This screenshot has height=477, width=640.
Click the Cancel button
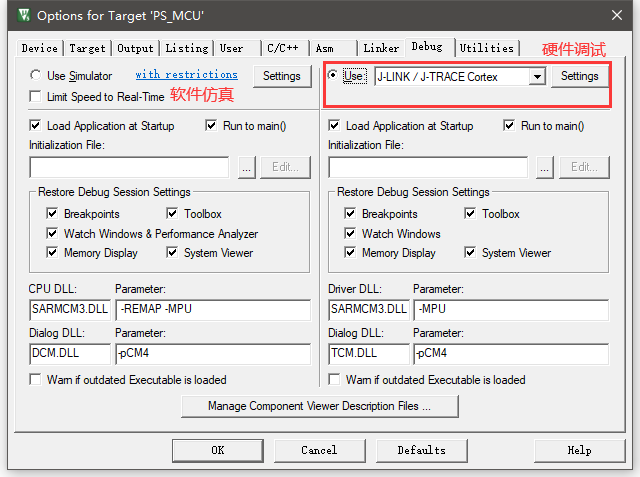[320, 450]
